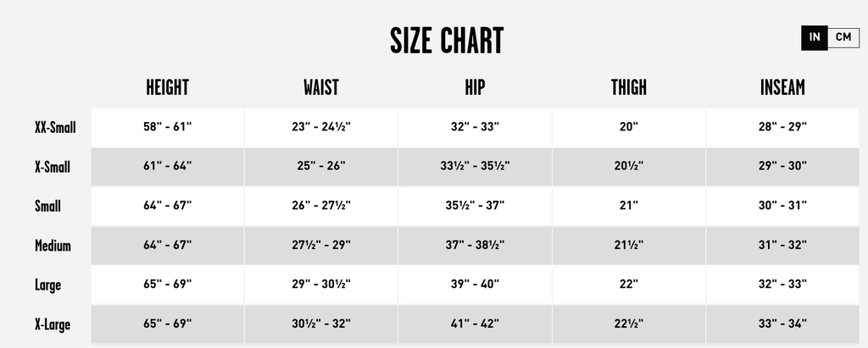Click the HEIGHT column header
The width and height of the screenshot is (868, 348).
[167, 87]
